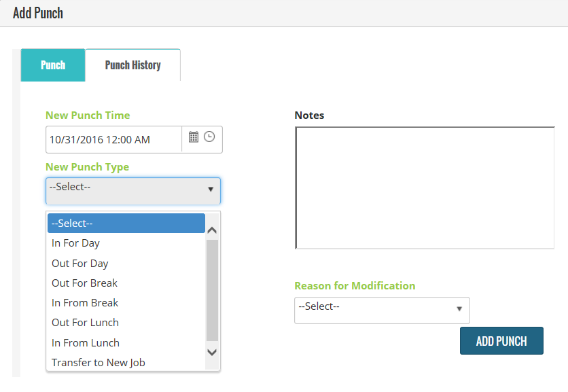
Task: Open the calendar date picker icon
Action: (194, 137)
